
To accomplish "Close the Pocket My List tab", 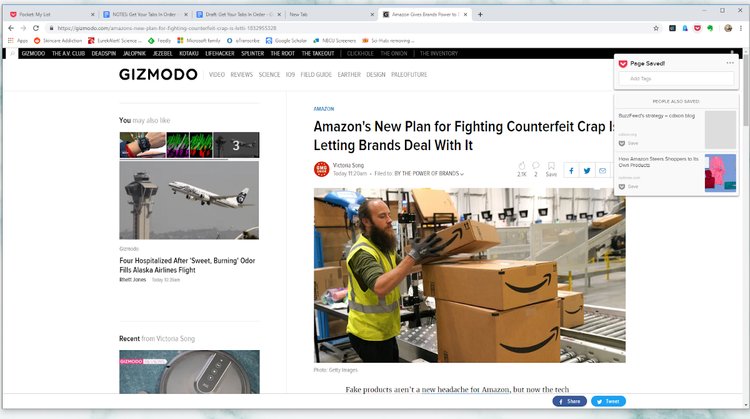I will tap(92, 14).
